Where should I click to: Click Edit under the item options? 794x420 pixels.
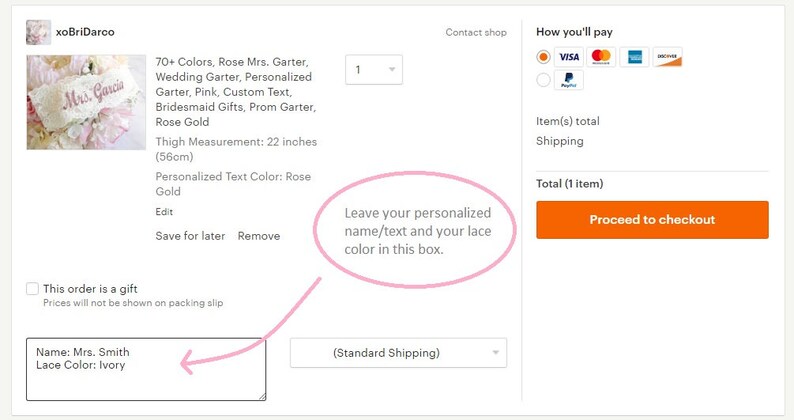point(164,212)
